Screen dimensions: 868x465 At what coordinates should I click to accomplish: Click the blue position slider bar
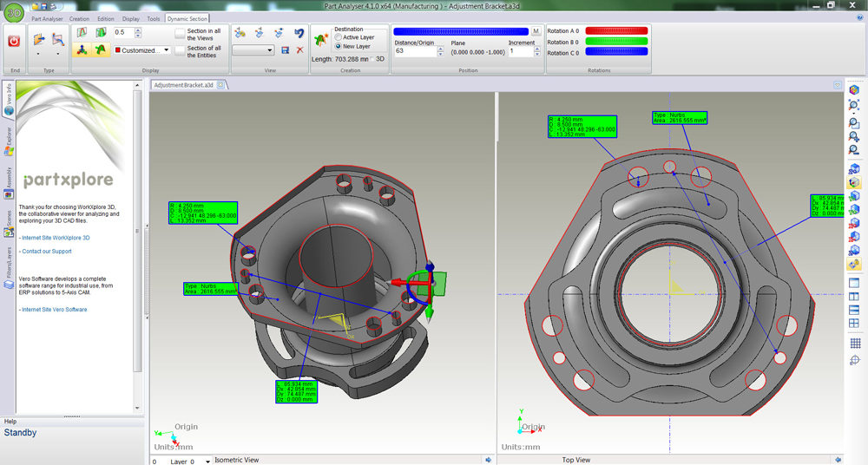pos(461,31)
